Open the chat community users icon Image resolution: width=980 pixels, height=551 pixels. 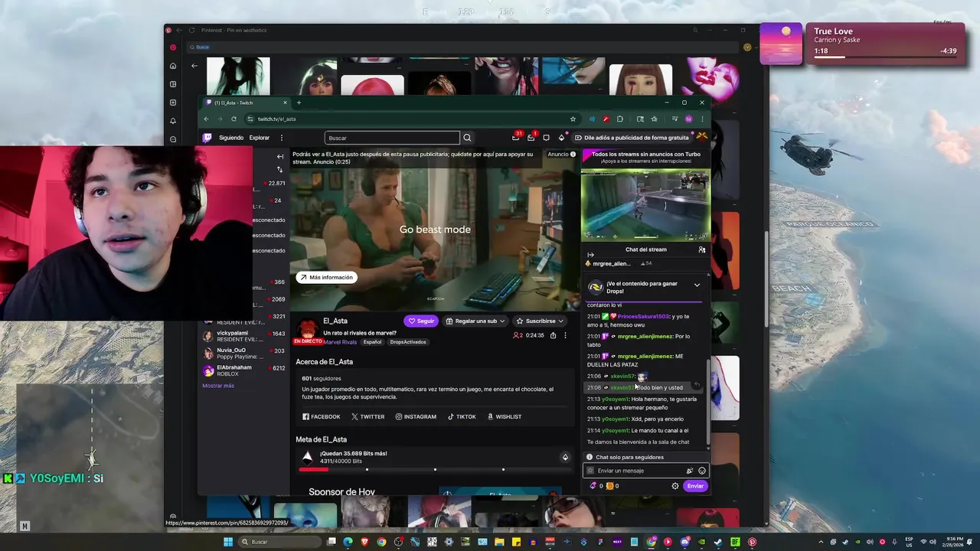pos(701,249)
